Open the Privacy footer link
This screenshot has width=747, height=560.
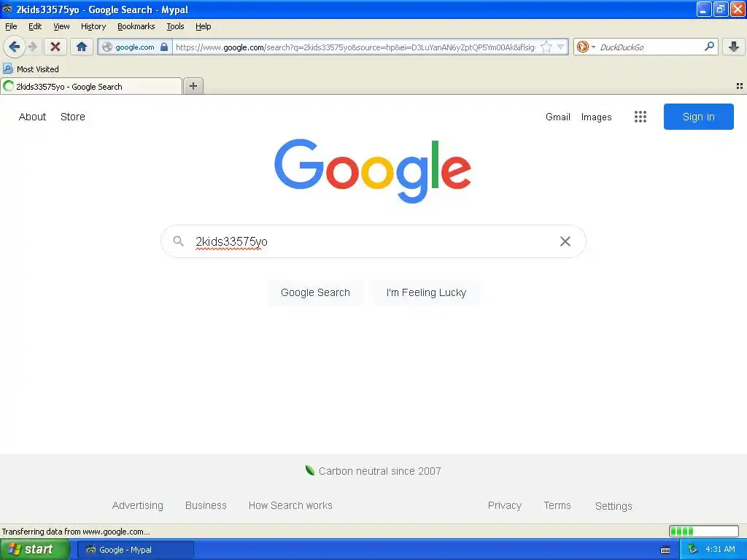505,505
